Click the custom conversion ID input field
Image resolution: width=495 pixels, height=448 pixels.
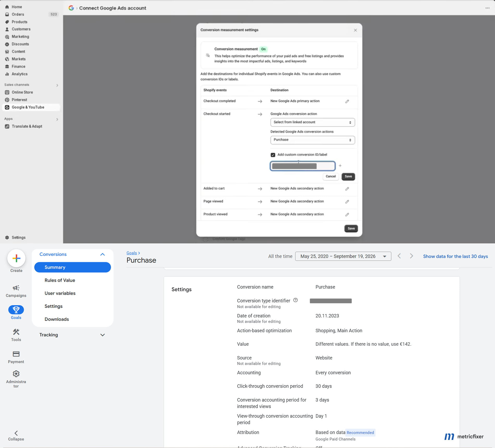click(302, 166)
